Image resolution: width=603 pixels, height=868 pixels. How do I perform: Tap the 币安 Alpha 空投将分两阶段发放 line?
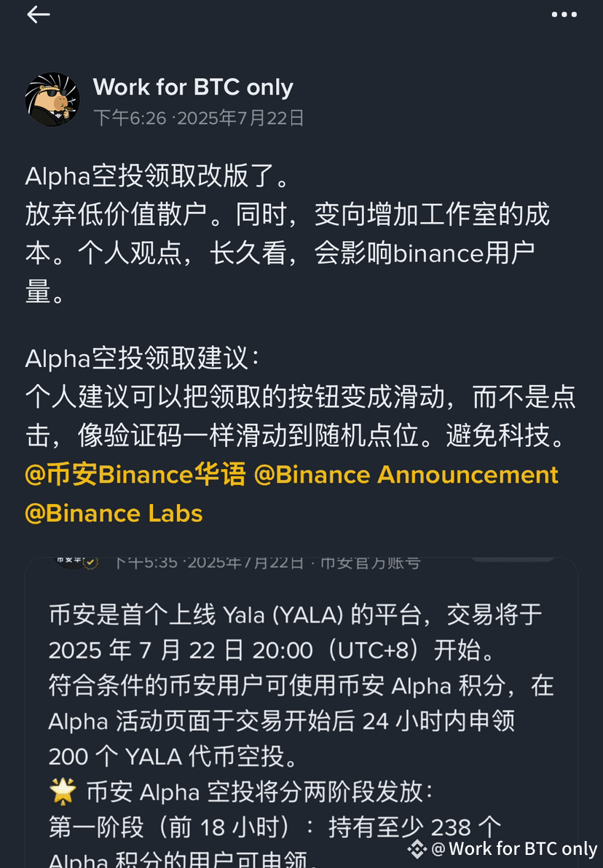pyautogui.click(x=260, y=792)
